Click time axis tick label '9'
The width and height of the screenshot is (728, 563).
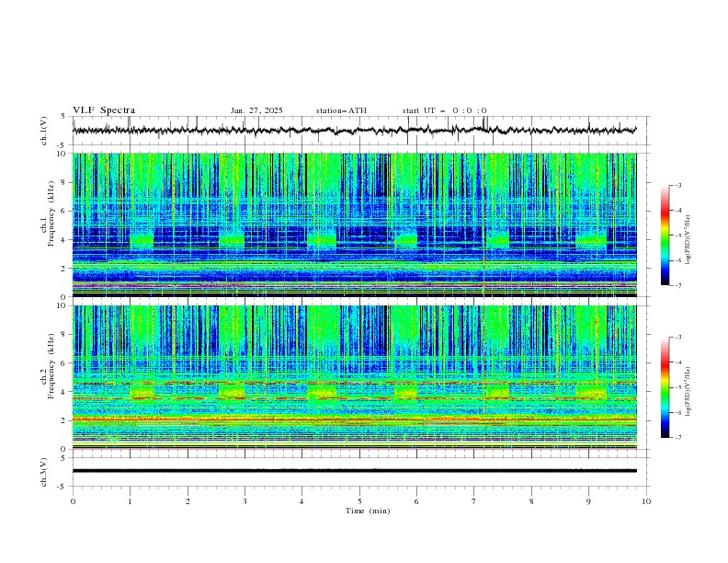tap(588, 501)
